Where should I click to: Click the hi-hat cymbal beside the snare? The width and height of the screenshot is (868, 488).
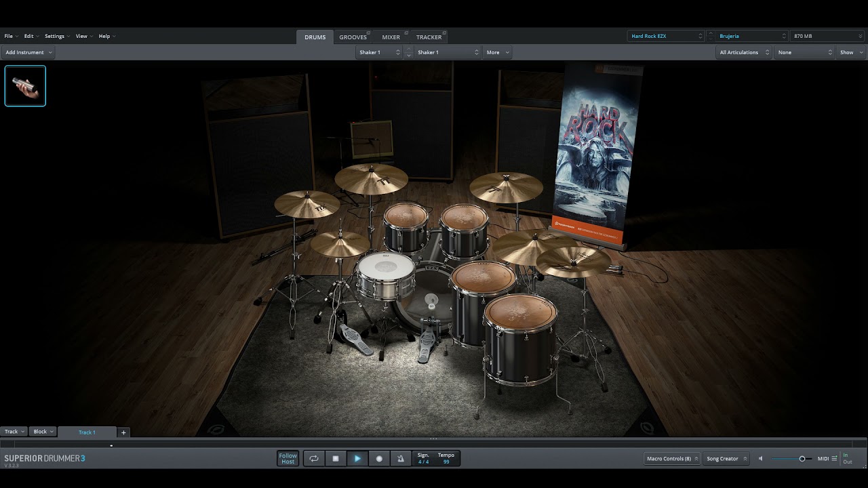[340, 243]
